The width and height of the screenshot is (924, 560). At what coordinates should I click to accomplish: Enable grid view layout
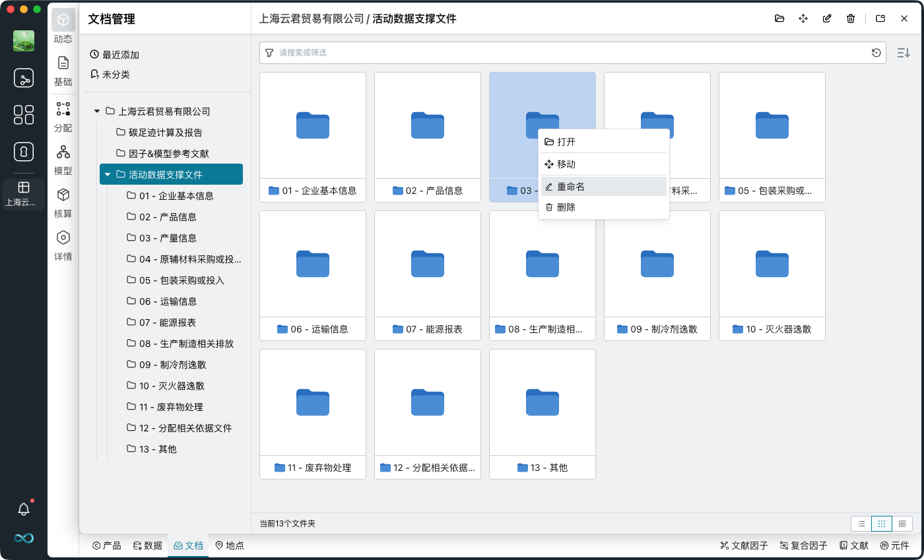coord(882,523)
